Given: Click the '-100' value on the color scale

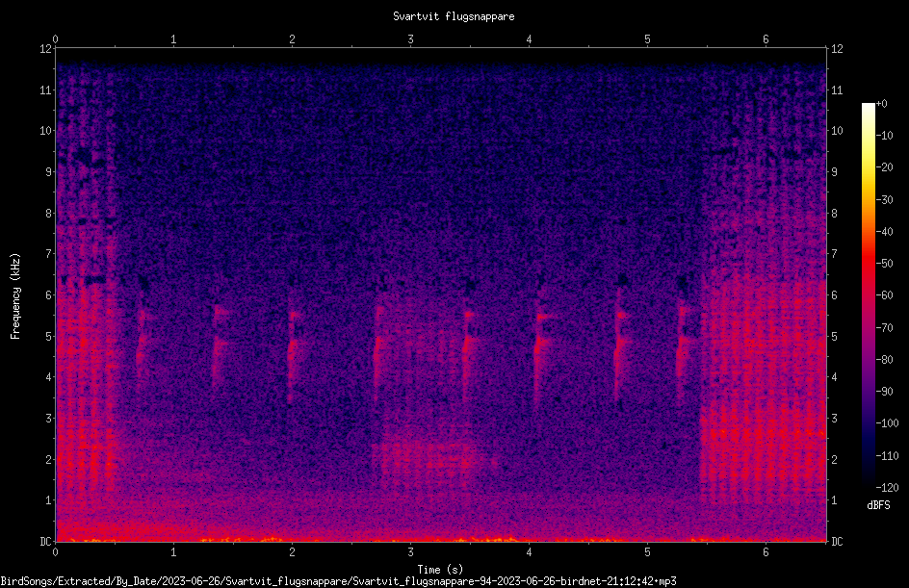Looking at the screenshot, I should coord(887,423).
